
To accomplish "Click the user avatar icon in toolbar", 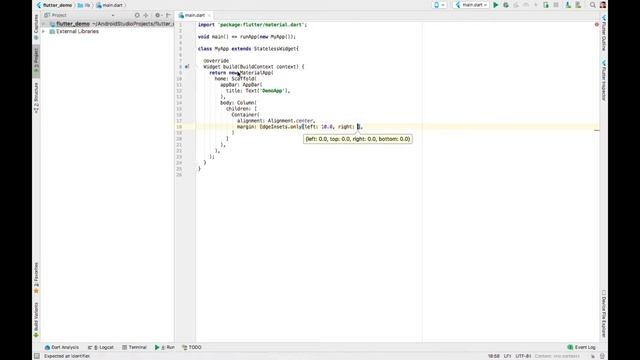I will 603,5.
